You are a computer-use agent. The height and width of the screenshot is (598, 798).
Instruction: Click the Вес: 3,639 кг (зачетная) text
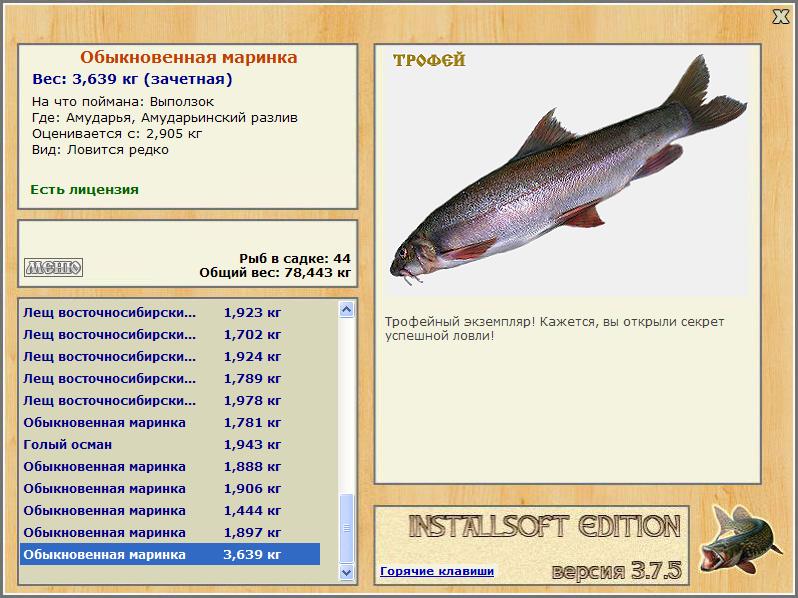132,79
